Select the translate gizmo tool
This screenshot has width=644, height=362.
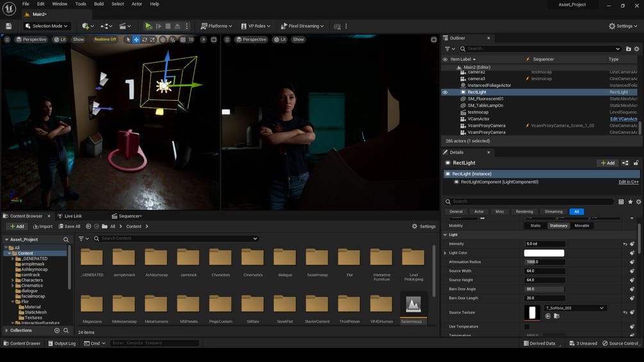tap(136, 40)
